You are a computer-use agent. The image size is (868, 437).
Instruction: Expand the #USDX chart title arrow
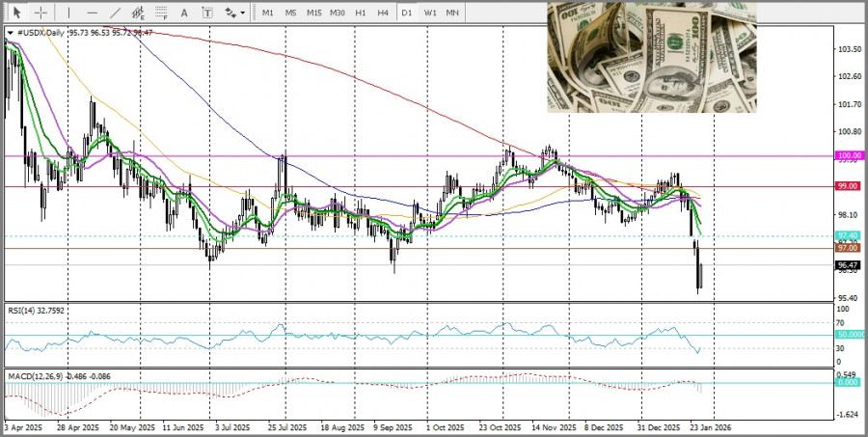[10, 33]
